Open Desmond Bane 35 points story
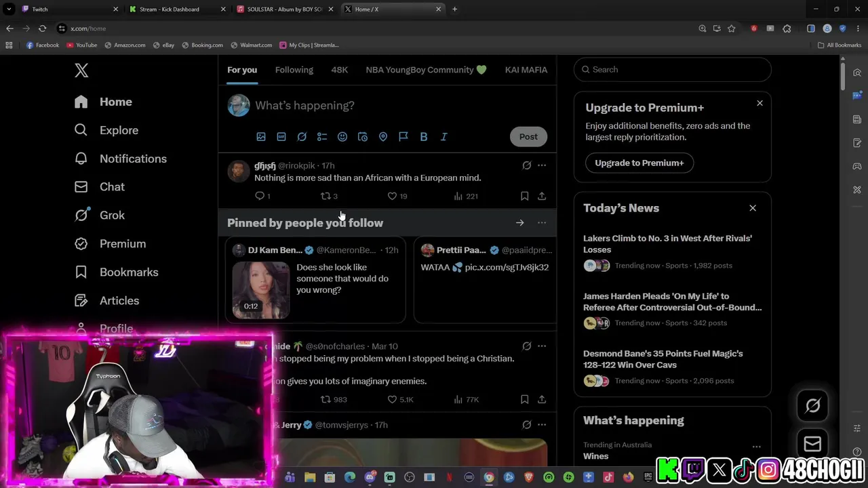 663,359
